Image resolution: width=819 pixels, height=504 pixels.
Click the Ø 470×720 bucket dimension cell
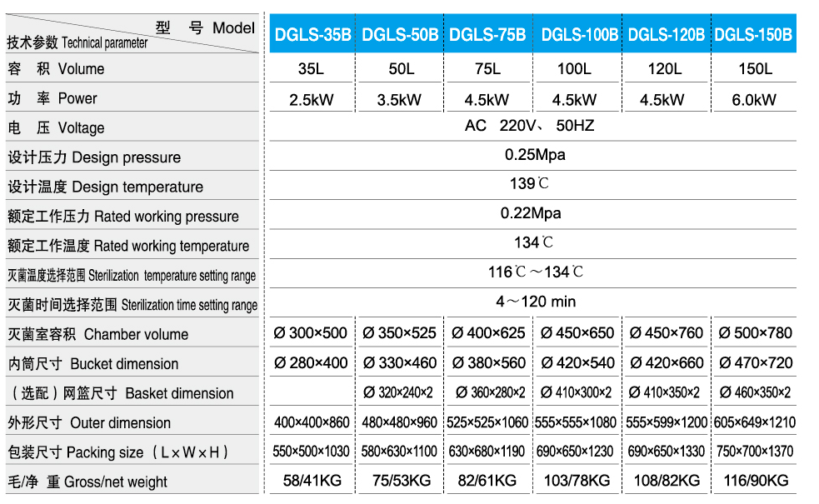click(x=755, y=363)
